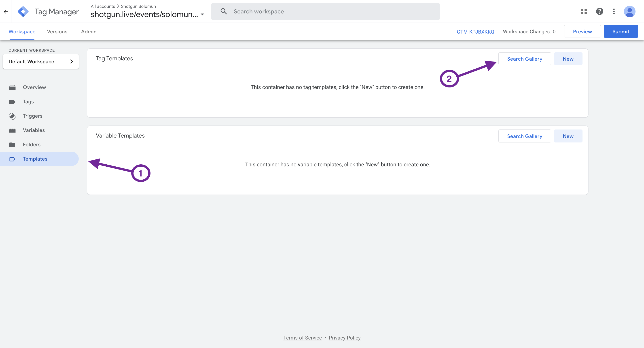Open Triggers in the sidebar

(x=39, y=116)
